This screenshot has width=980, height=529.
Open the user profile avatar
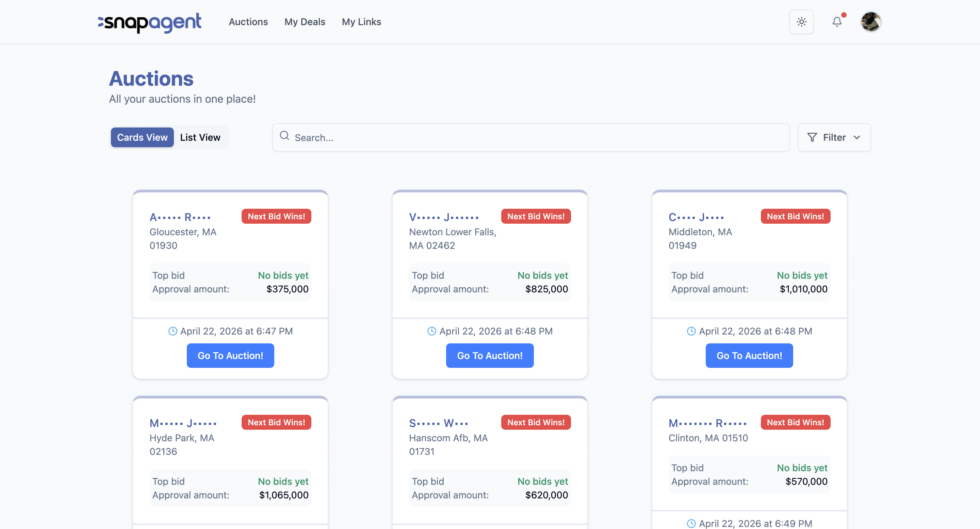click(x=871, y=22)
